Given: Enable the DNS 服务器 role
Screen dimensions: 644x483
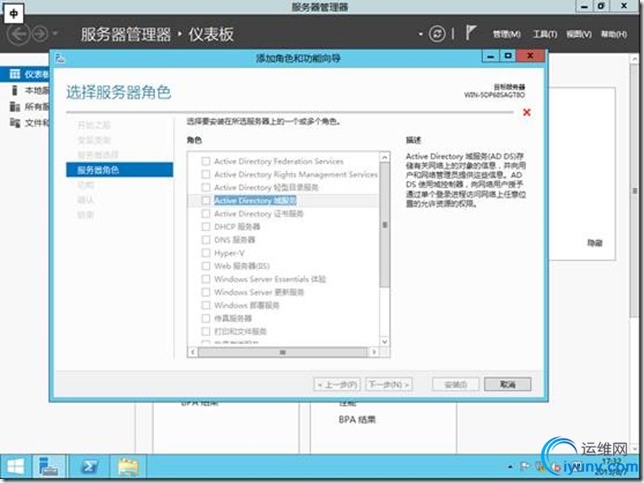Looking at the screenshot, I should [x=206, y=239].
